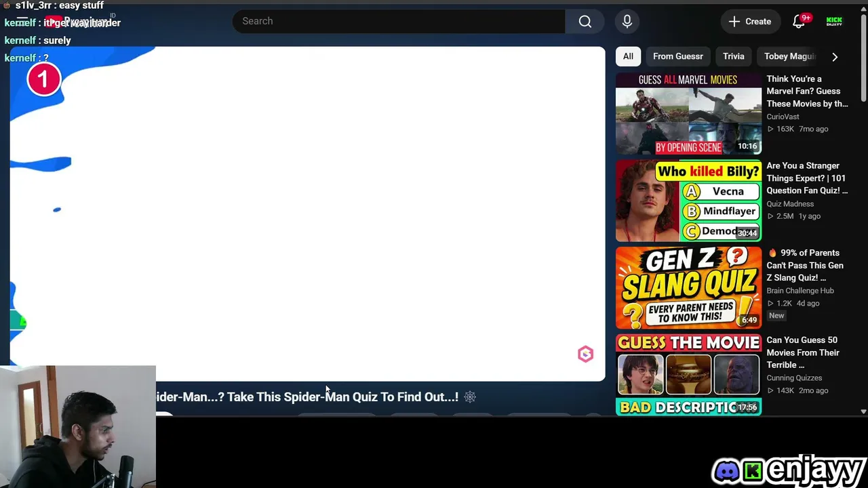The height and width of the screenshot is (488, 868).
Task: Open Can You Guess 50 Movies title
Action: 803,352
